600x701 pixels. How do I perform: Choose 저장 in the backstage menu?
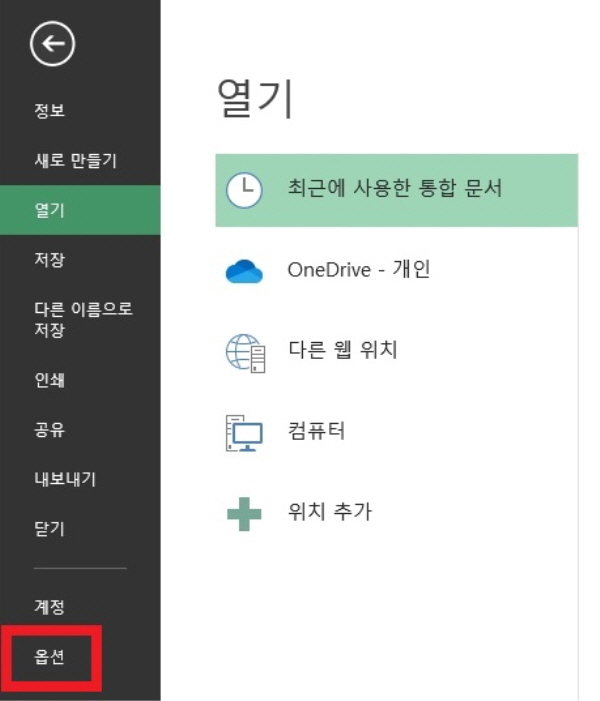coord(50,259)
